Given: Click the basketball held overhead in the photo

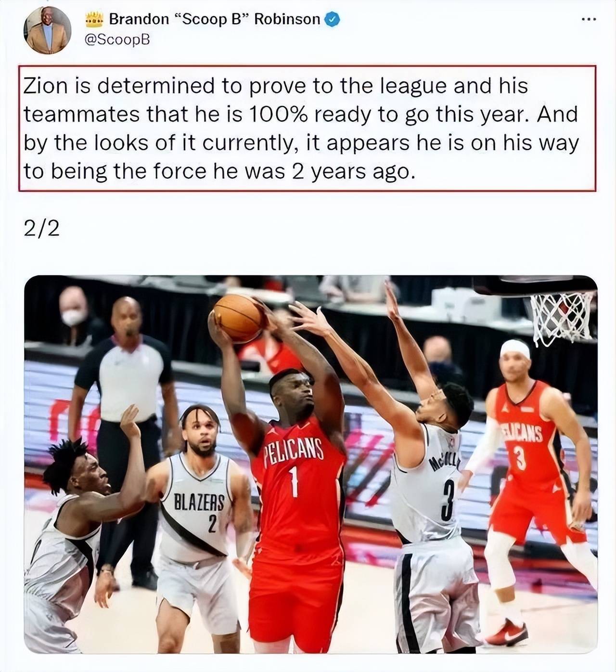Looking at the screenshot, I should click(x=240, y=318).
